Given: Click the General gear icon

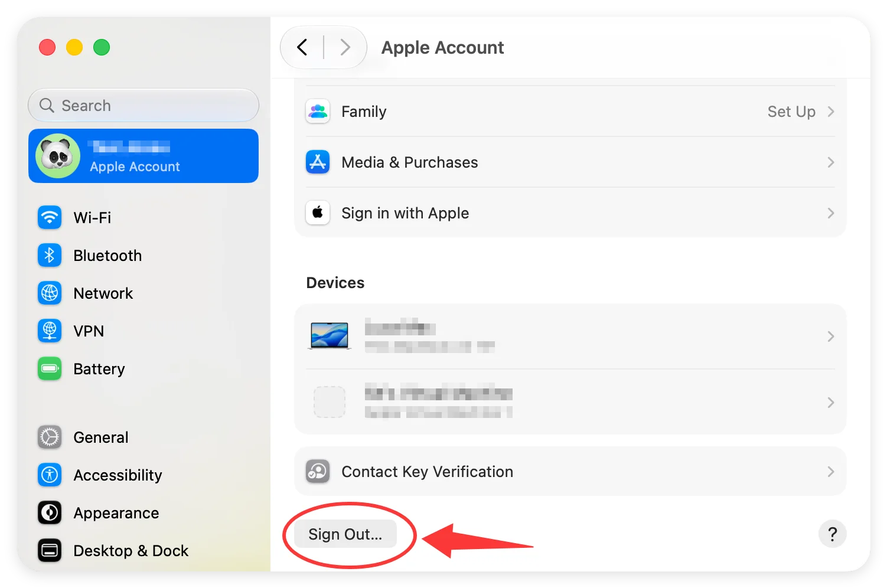Looking at the screenshot, I should pos(50,437).
